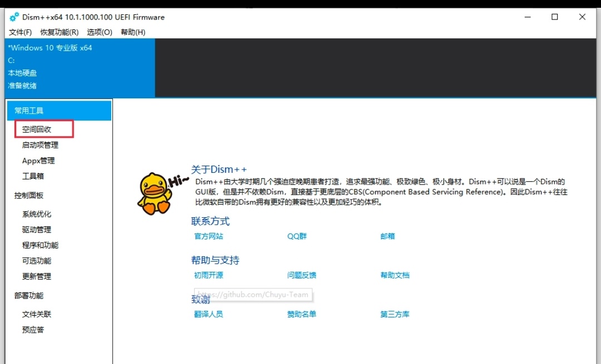Open the 选项(O) menu
The image size is (601, 364).
(x=100, y=32)
